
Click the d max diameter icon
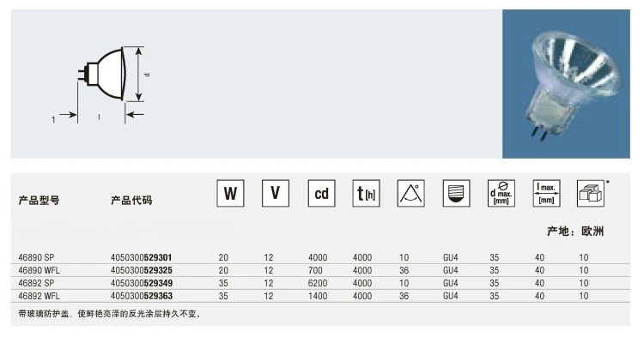tap(501, 193)
